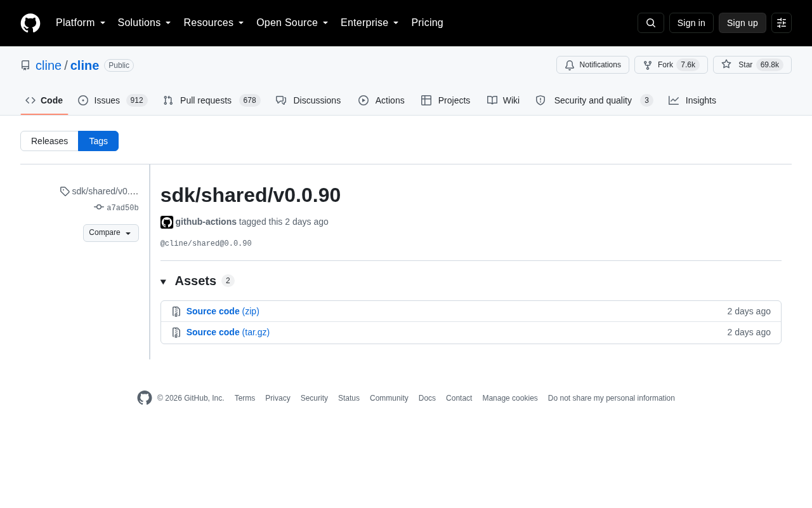Screen dimensions: 812x508
Task: Click the Assets count 2 badge
Action: (228, 281)
